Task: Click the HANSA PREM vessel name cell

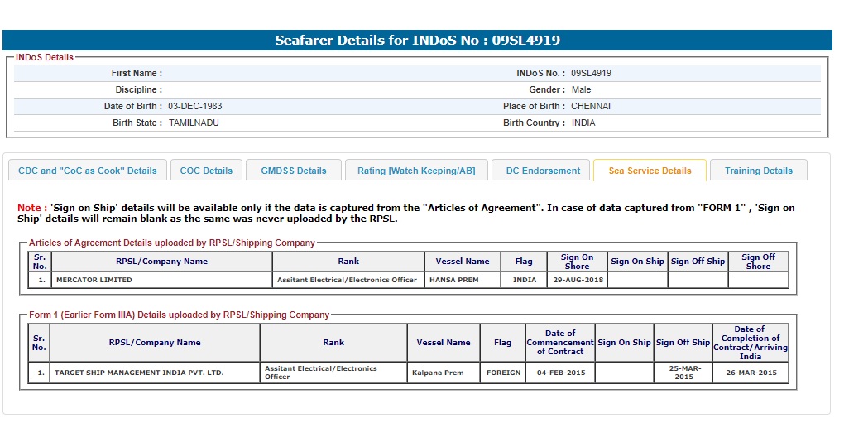Action: [454, 280]
